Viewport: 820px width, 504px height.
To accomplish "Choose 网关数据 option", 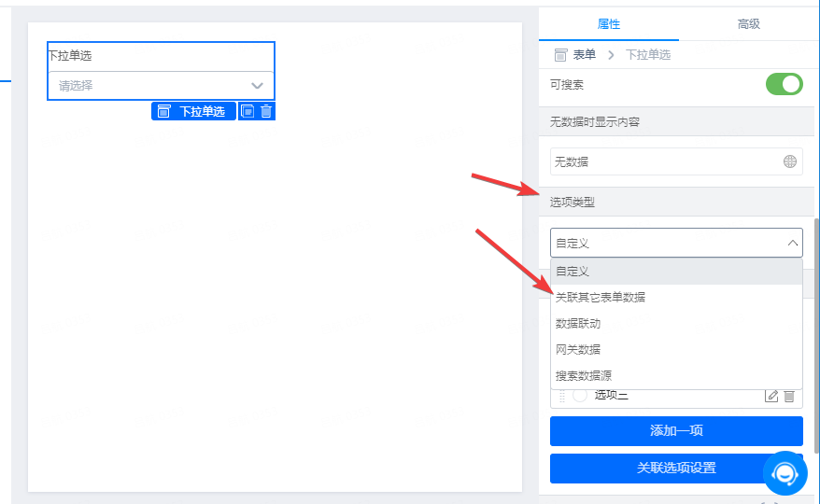I will [x=676, y=350].
